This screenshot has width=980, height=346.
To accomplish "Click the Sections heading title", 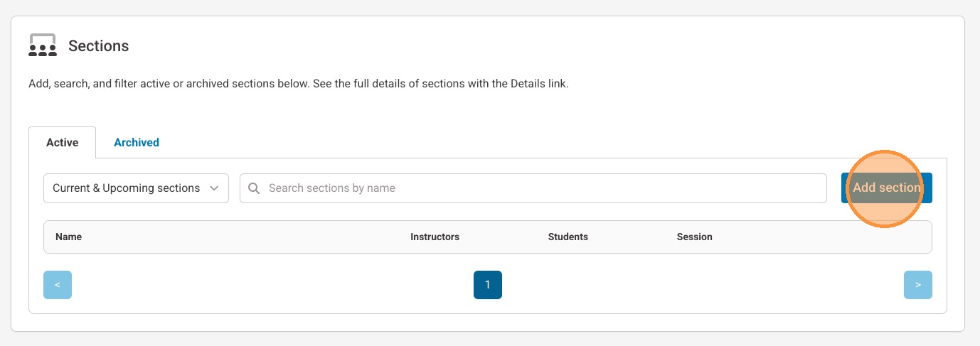I will (x=98, y=46).
